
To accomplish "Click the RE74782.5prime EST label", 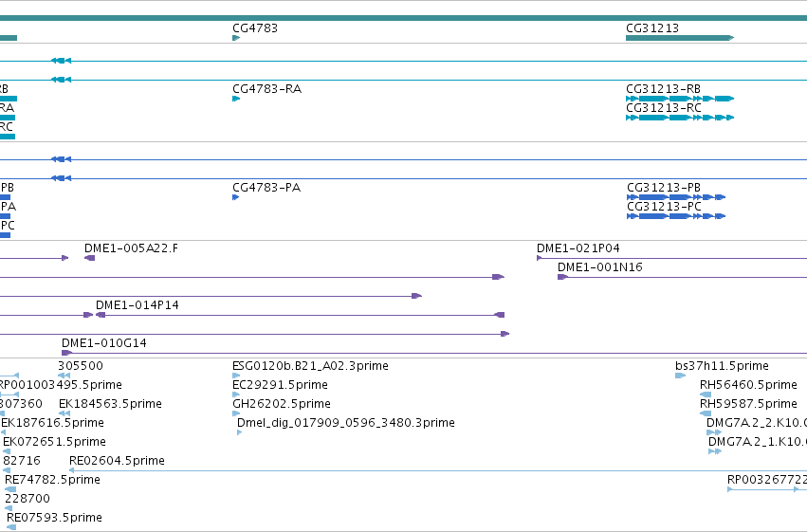I will tap(52, 480).
